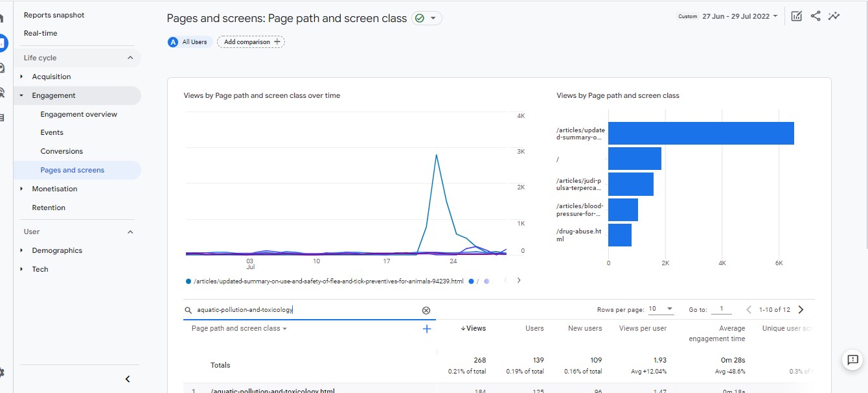Open the date range picker
Image resolution: width=868 pixels, height=393 pixels.
click(x=740, y=16)
